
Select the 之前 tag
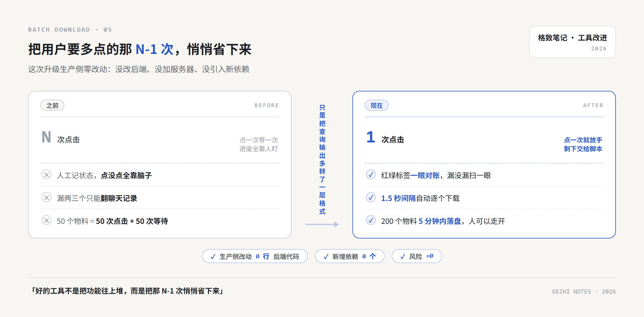click(x=52, y=105)
